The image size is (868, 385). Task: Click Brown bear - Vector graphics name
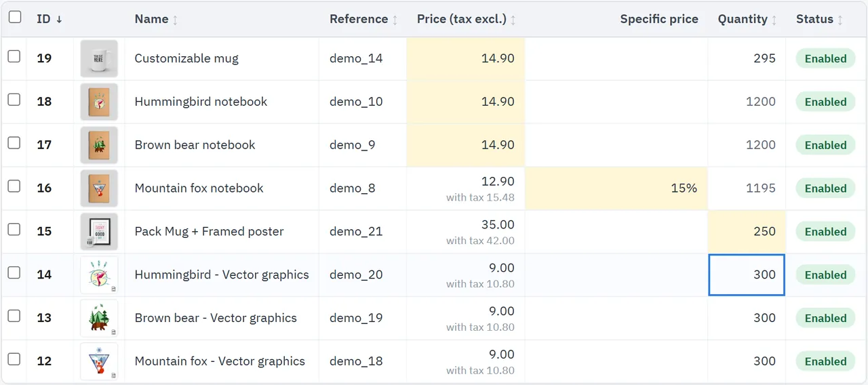(x=216, y=318)
